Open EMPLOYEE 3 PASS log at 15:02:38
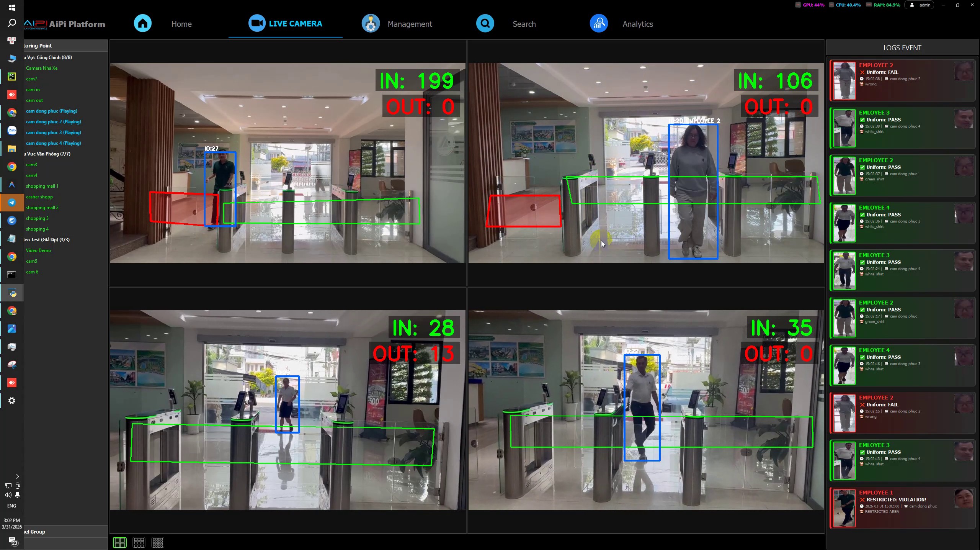This screenshot has width=980, height=550. (903, 128)
